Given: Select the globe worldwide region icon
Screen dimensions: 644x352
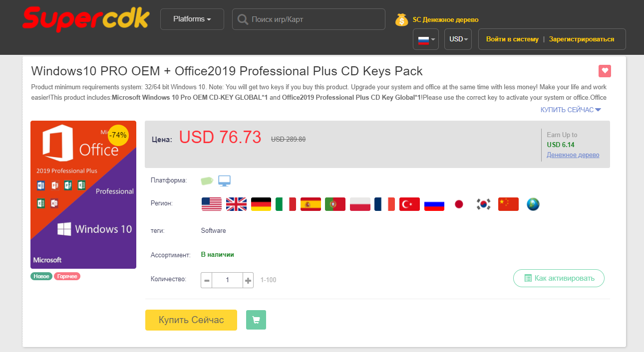Looking at the screenshot, I should tap(533, 204).
